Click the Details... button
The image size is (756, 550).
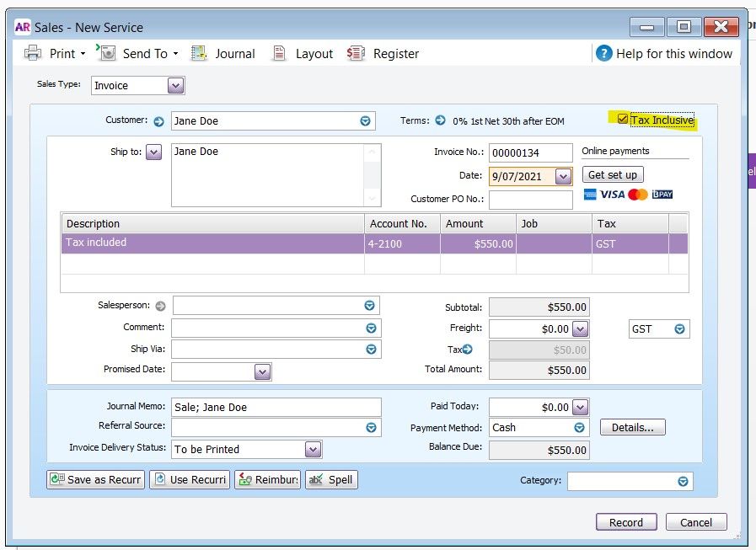(x=632, y=427)
